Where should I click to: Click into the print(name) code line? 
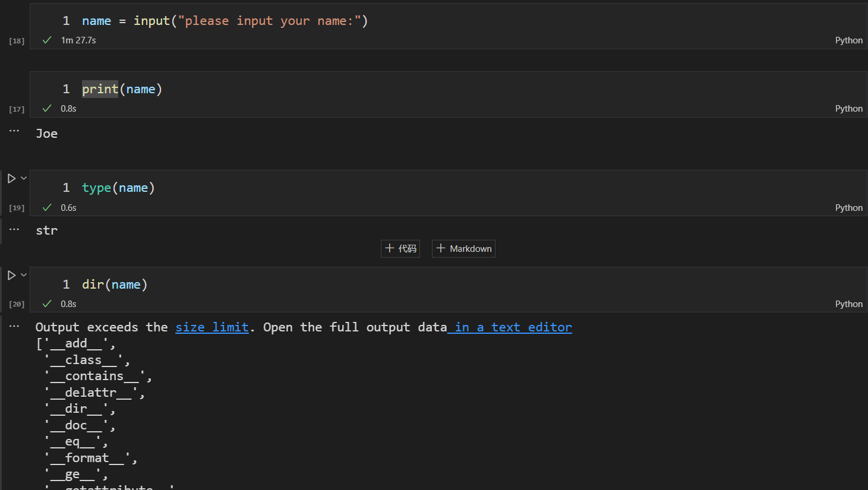tap(122, 89)
